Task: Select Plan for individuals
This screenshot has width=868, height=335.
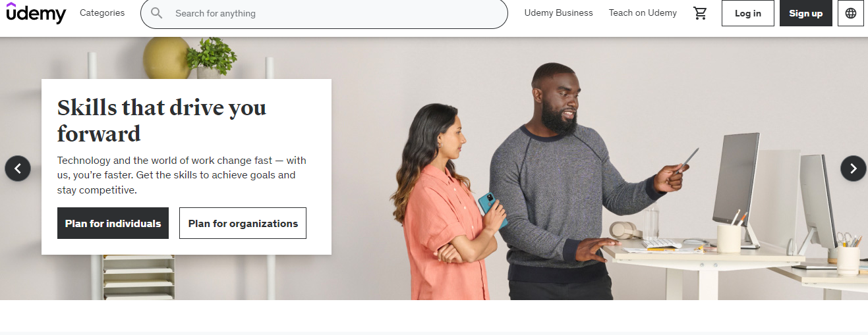Action: pyautogui.click(x=113, y=223)
